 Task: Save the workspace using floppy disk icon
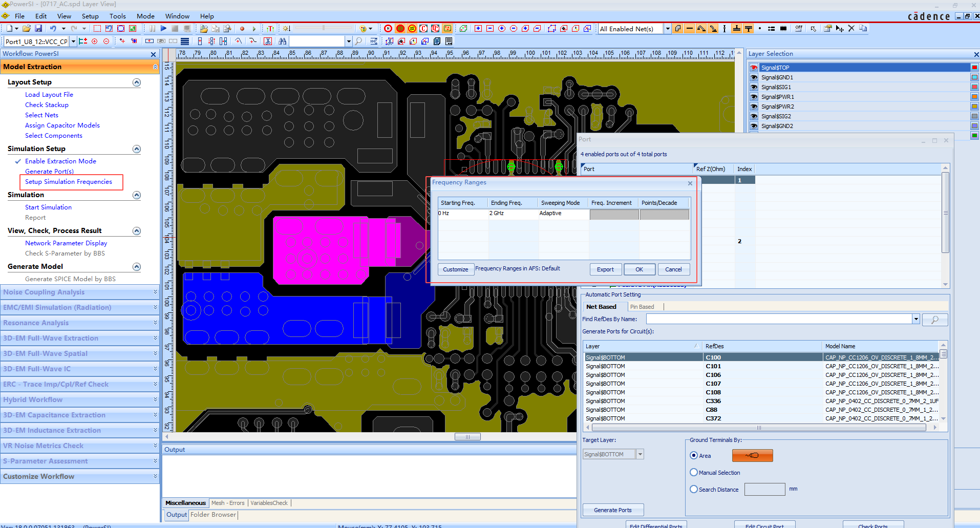(38, 28)
